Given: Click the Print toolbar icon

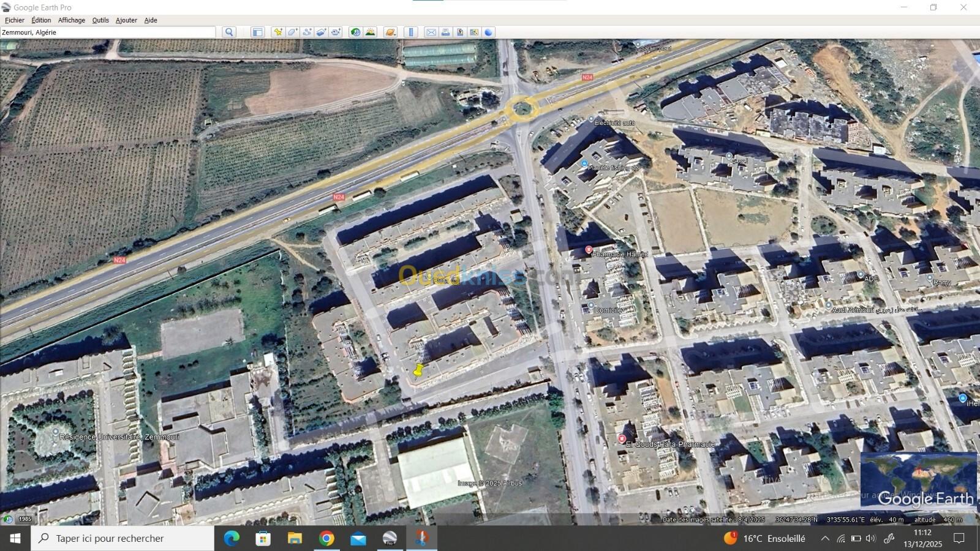Looking at the screenshot, I should point(445,32).
